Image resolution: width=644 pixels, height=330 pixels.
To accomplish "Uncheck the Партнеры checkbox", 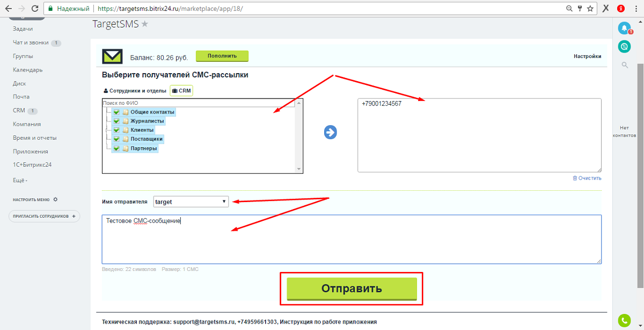I will click(x=116, y=148).
